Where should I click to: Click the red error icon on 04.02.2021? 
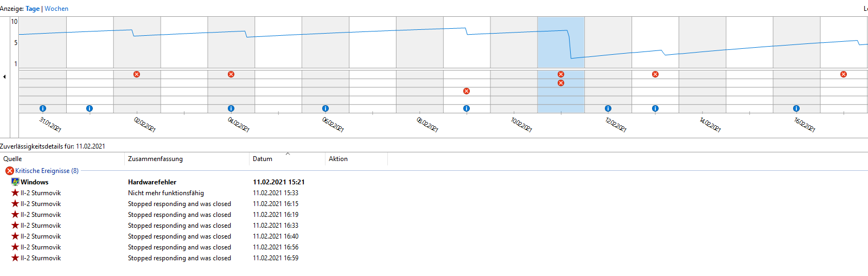(231, 74)
